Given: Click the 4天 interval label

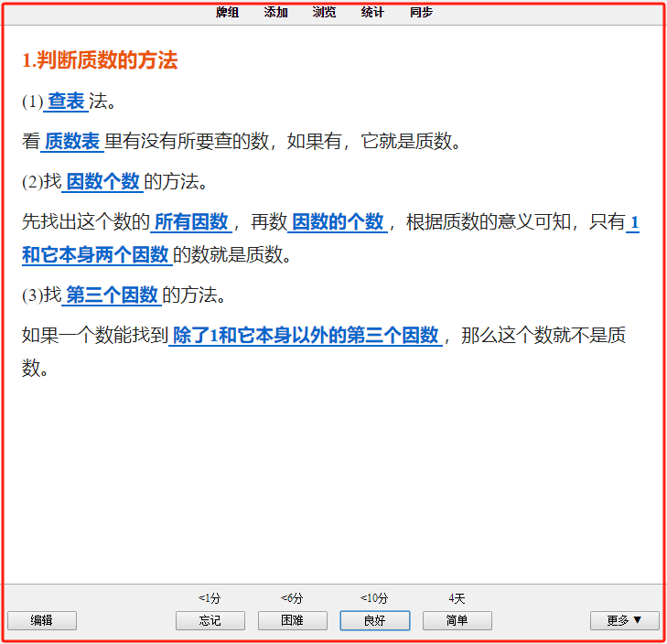Looking at the screenshot, I should [457, 598].
